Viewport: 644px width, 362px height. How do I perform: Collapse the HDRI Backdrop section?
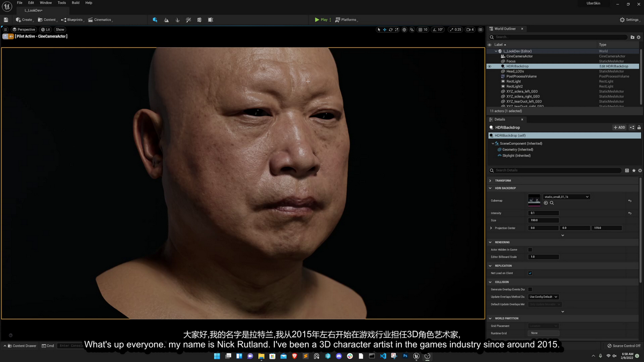[491, 188]
